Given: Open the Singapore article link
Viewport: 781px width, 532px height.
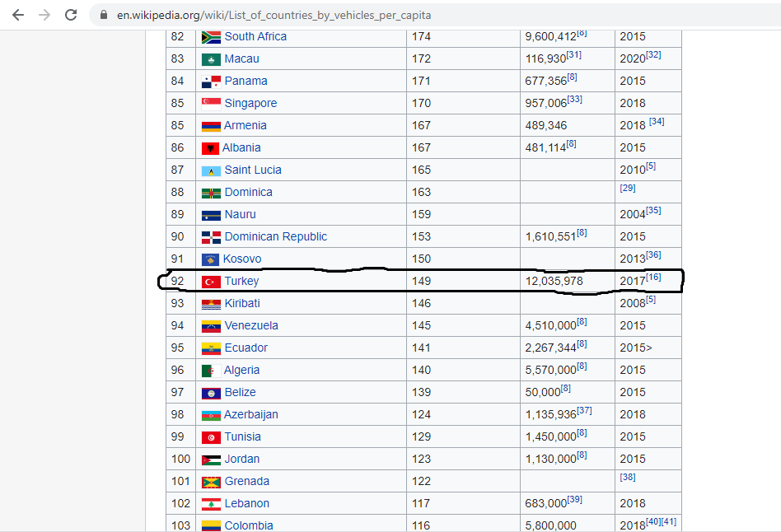Looking at the screenshot, I should point(250,103).
